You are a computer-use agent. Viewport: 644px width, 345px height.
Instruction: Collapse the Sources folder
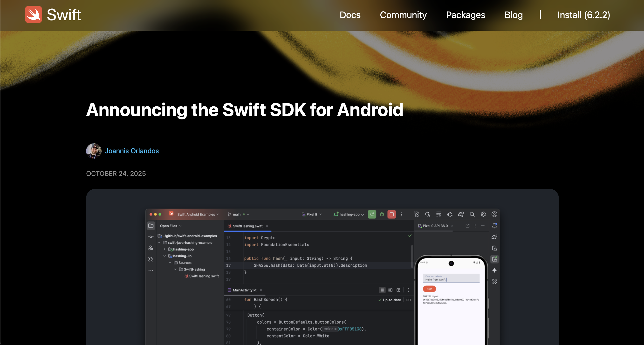(170, 263)
